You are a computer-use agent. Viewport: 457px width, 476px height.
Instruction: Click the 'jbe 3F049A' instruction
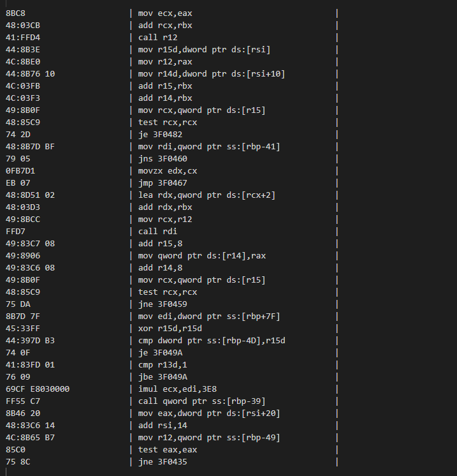click(x=163, y=377)
